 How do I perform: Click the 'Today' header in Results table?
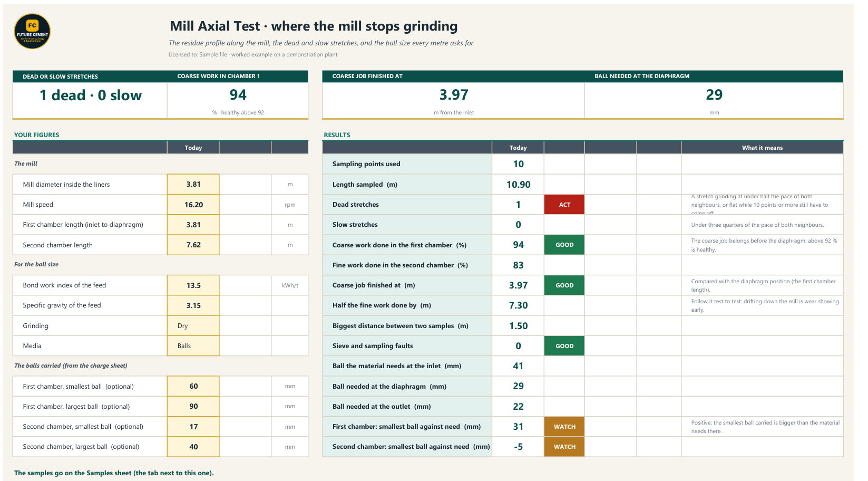(518, 148)
